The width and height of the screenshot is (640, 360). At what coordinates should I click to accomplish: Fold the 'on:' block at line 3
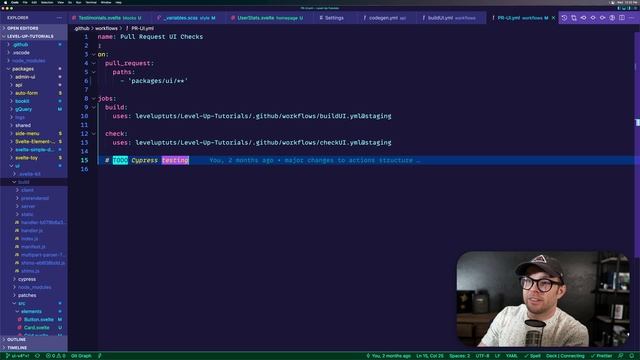click(93, 54)
